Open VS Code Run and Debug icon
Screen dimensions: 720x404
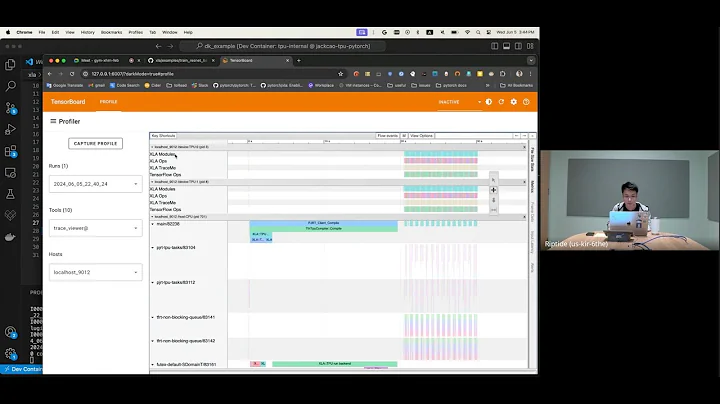click(x=10, y=129)
